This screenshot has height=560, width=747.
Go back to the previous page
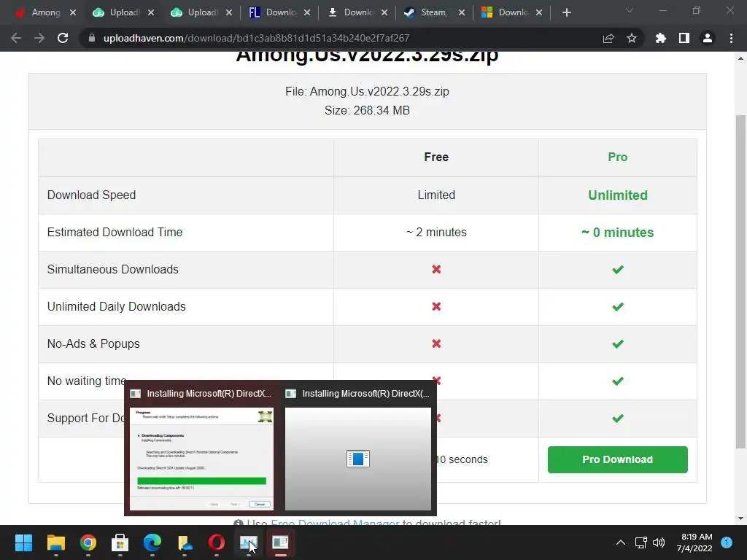point(16,38)
